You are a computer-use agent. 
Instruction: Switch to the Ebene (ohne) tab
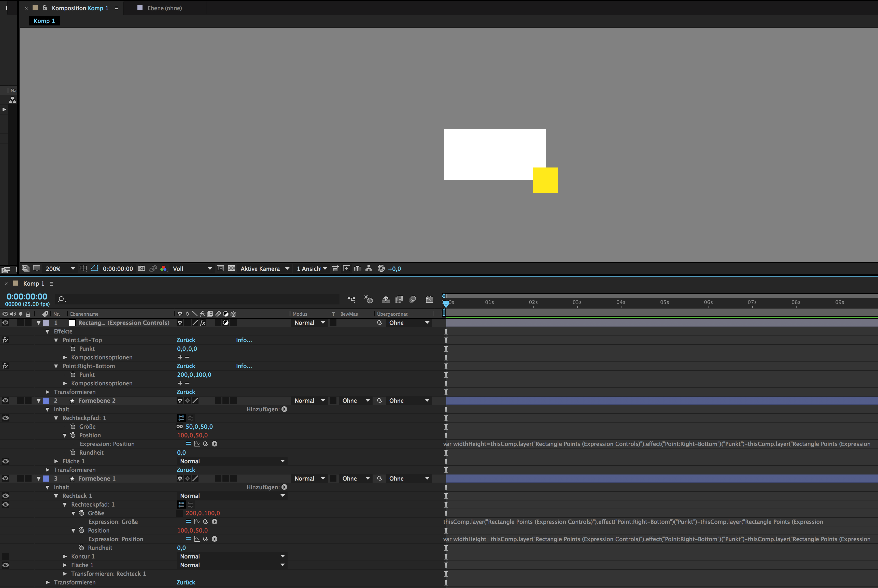(164, 8)
